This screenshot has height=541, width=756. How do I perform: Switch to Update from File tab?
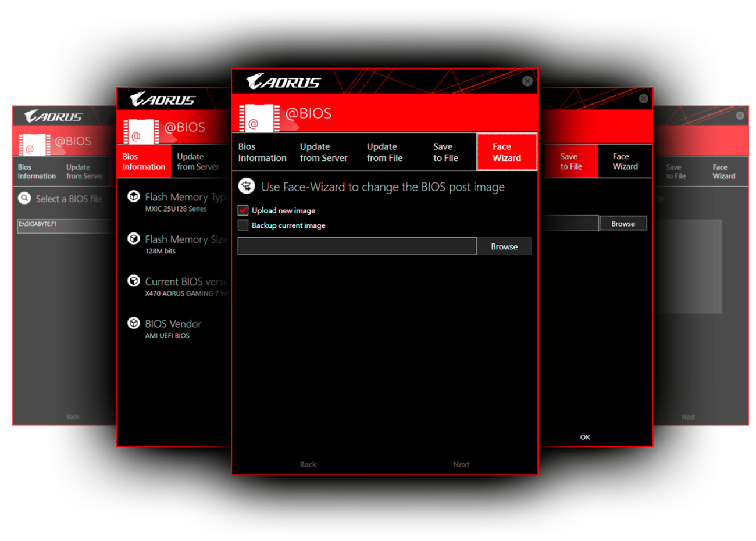click(x=384, y=152)
